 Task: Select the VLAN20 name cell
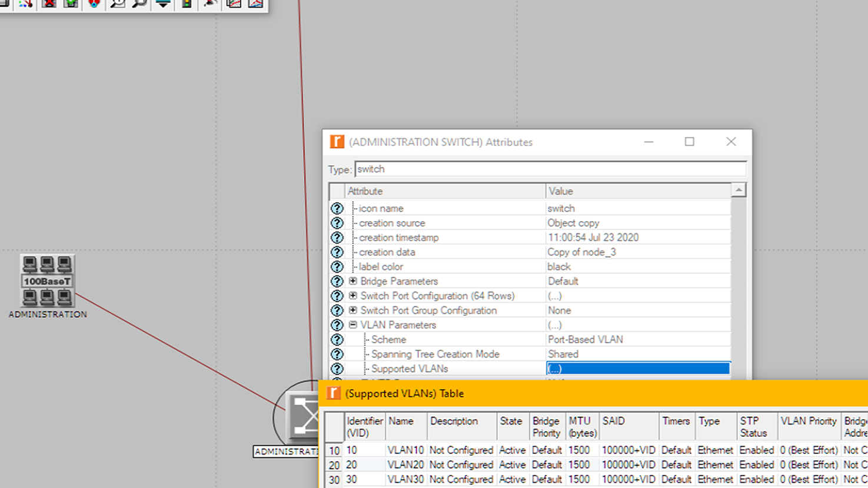pos(406,465)
